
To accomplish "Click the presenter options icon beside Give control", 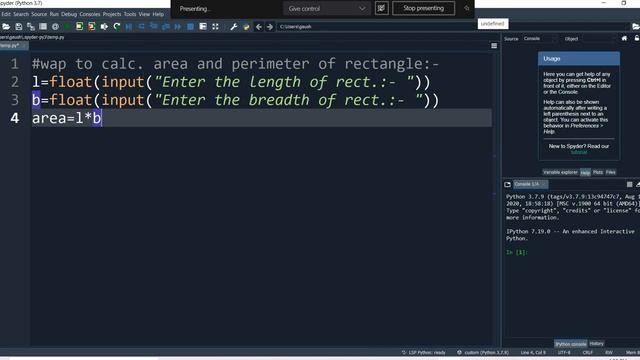I will pyautogui.click(x=381, y=8).
